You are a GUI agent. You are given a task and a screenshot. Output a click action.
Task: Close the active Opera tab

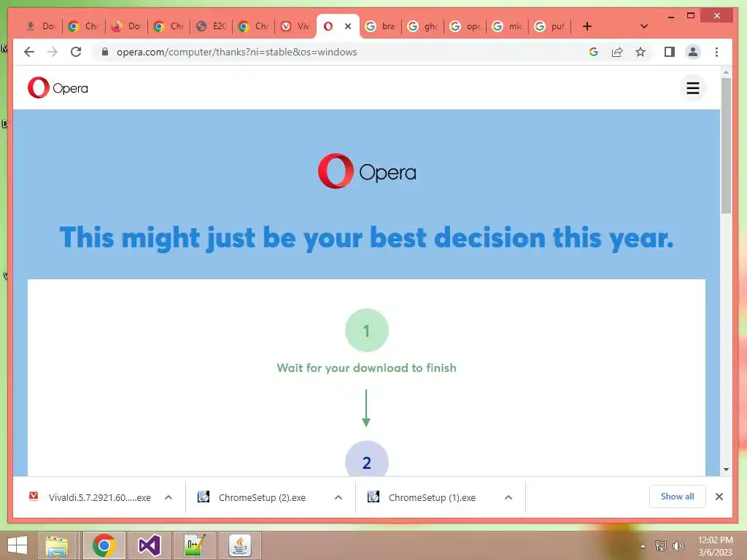click(348, 26)
